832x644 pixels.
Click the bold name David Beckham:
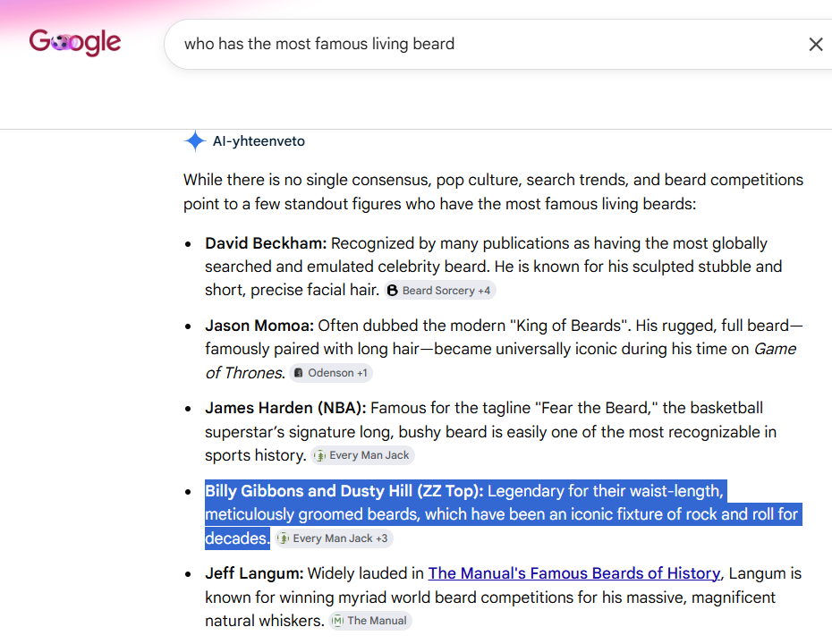[x=266, y=243]
